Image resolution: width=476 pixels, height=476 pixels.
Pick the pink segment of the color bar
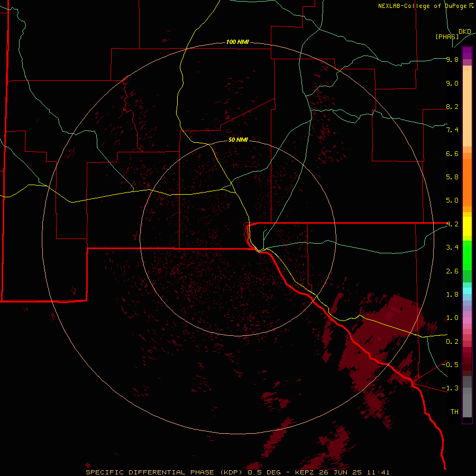pos(467,321)
